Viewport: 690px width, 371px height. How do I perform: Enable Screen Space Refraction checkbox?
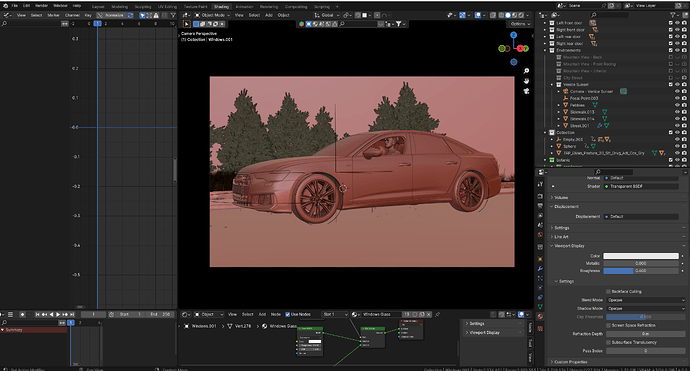pyautogui.click(x=609, y=325)
